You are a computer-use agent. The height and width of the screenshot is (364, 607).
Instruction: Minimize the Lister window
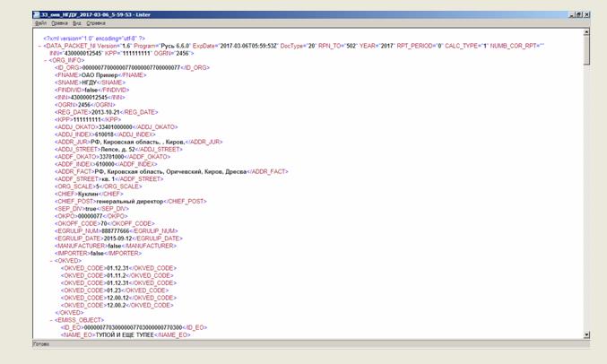pyautogui.click(x=572, y=14)
